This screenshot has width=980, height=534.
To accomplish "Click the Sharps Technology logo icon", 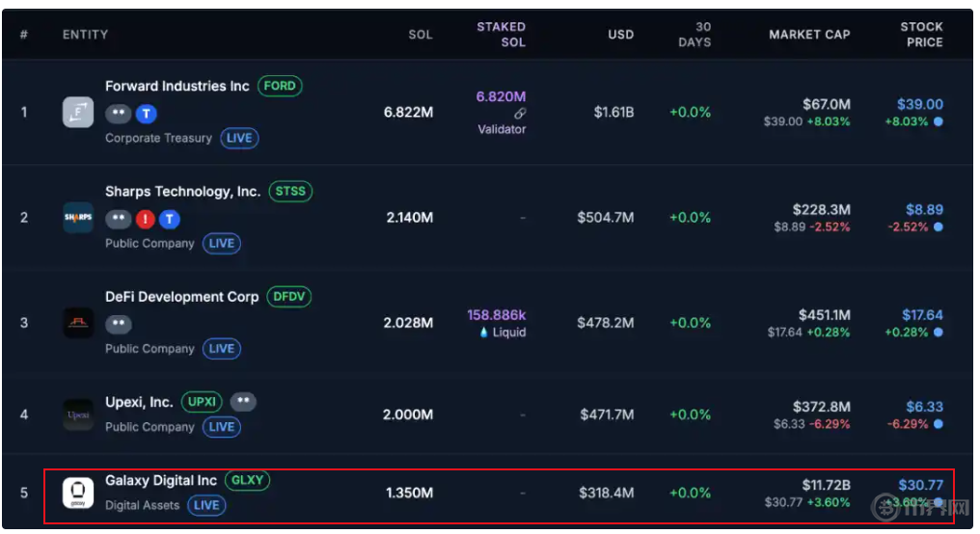I will (78, 218).
